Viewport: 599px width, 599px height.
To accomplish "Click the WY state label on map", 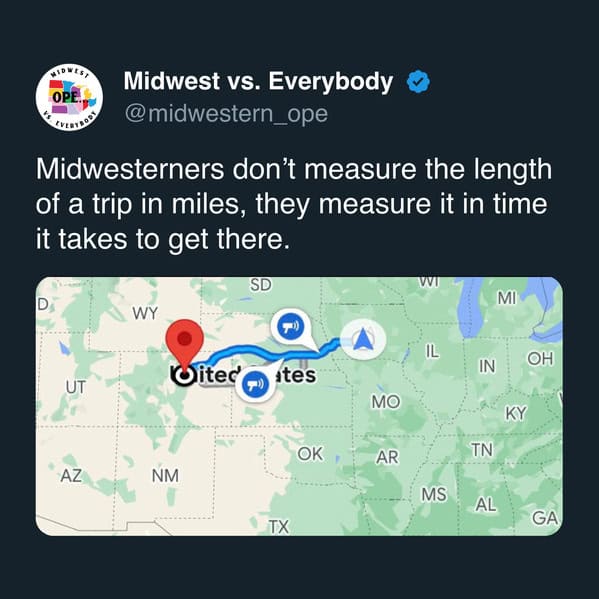I will [x=145, y=314].
